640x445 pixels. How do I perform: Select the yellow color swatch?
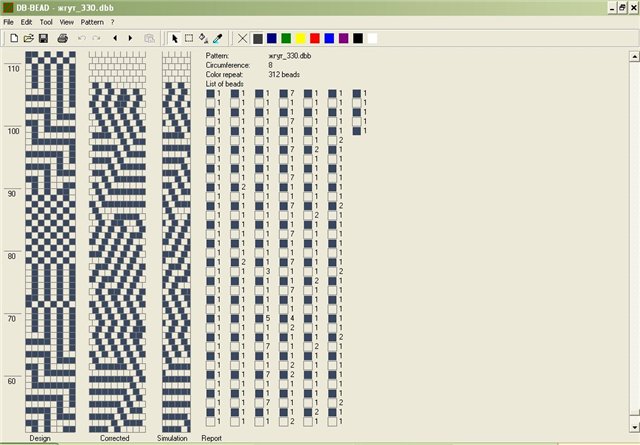(300, 38)
